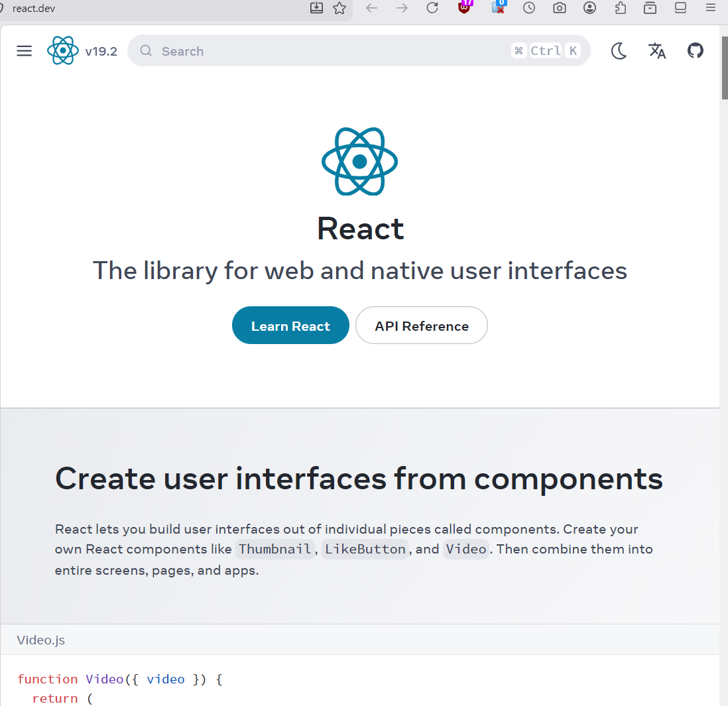This screenshot has height=706, width=728.
Task: Open the extension icon with the red X badge
Action: tap(499, 7)
